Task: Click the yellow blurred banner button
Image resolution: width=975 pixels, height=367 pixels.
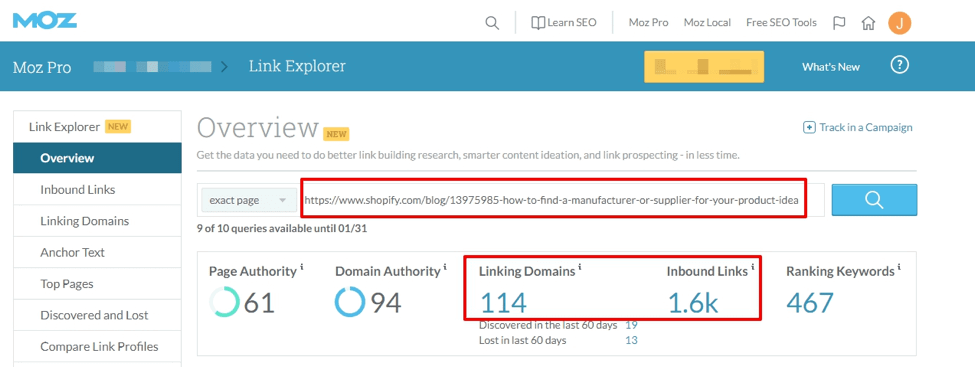Action: tap(704, 67)
